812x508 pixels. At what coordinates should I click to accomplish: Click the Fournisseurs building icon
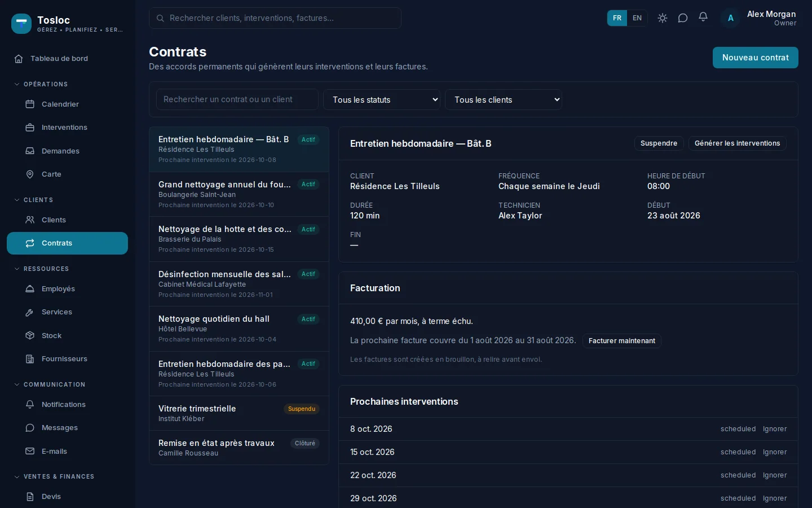[30, 359]
